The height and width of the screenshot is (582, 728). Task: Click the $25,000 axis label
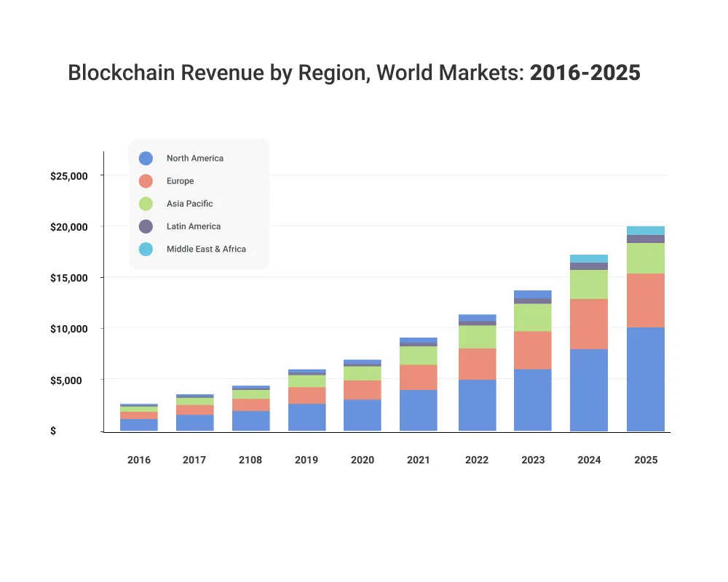coord(70,176)
